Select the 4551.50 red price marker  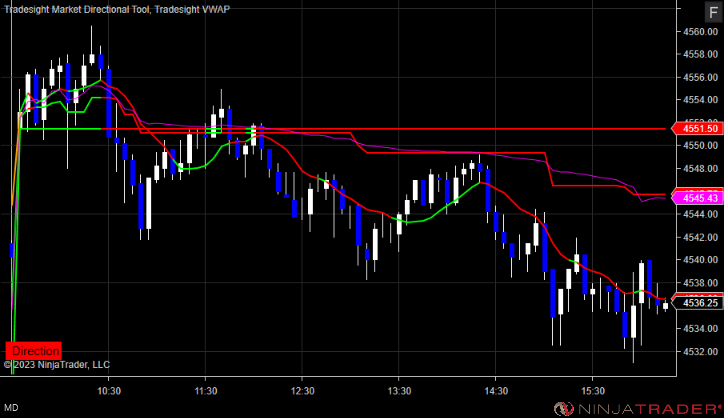click(697, 129)
